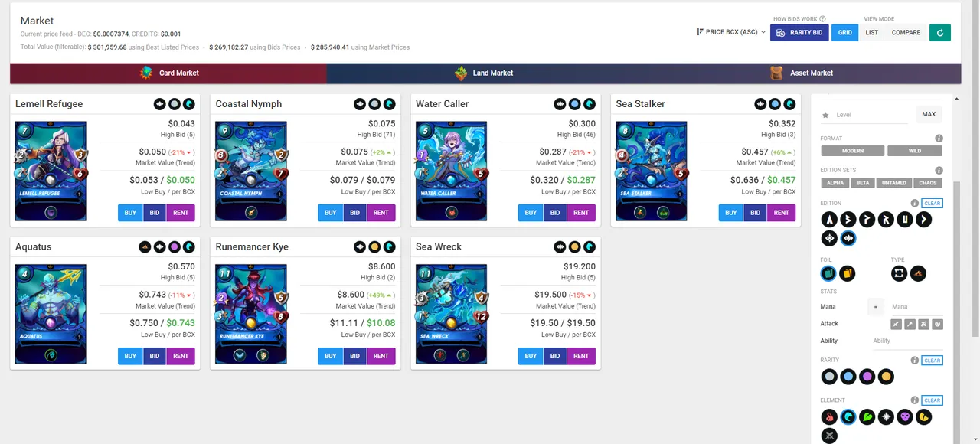Toggle Alpha edition set

835,183
